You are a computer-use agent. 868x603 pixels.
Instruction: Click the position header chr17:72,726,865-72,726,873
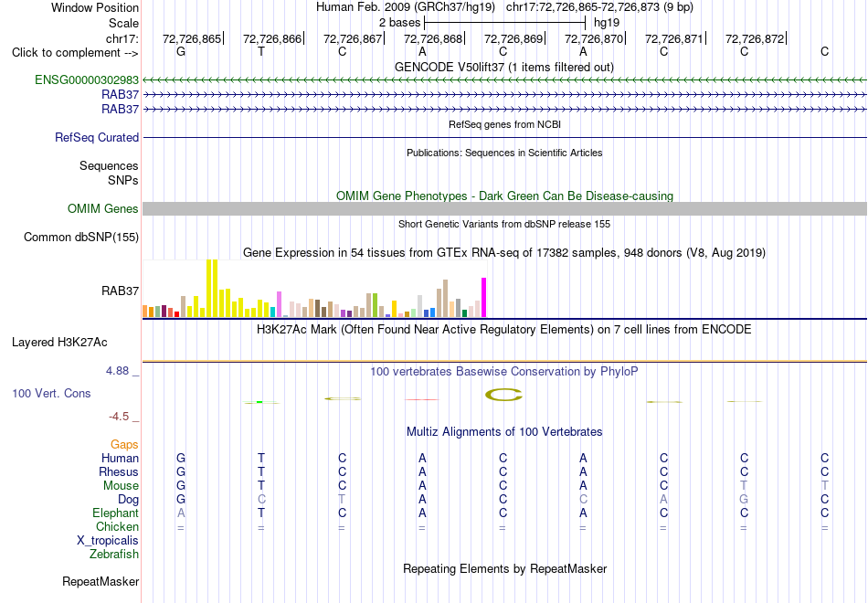pyautogui.click(x=599, y=7)
